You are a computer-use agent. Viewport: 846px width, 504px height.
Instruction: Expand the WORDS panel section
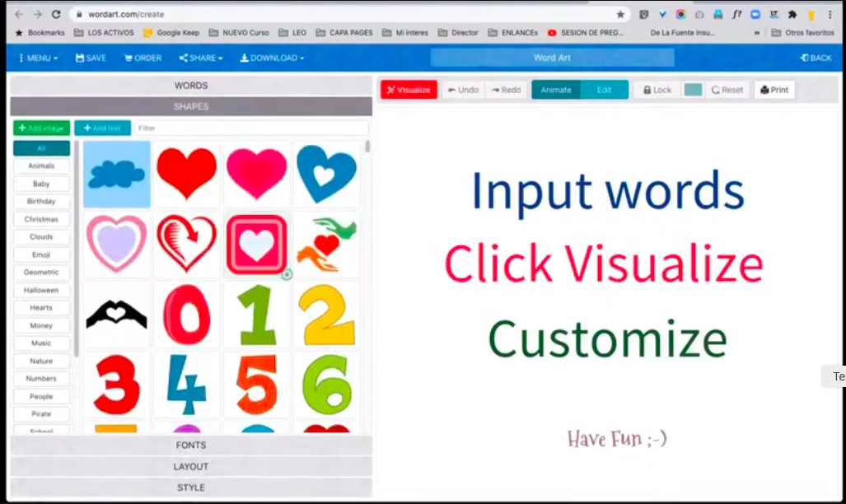click(x=191, y=86)
